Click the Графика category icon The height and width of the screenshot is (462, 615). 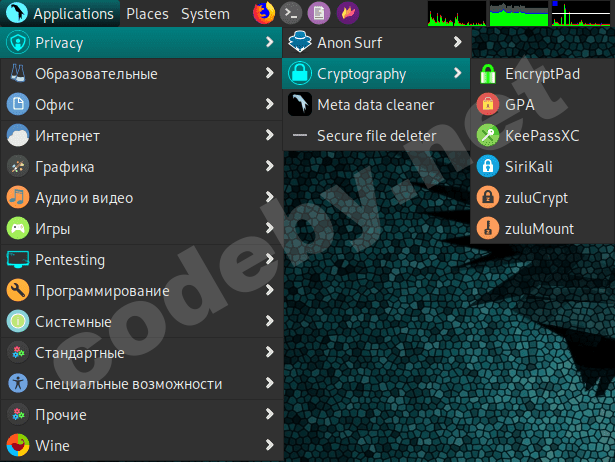coord(18,166)
